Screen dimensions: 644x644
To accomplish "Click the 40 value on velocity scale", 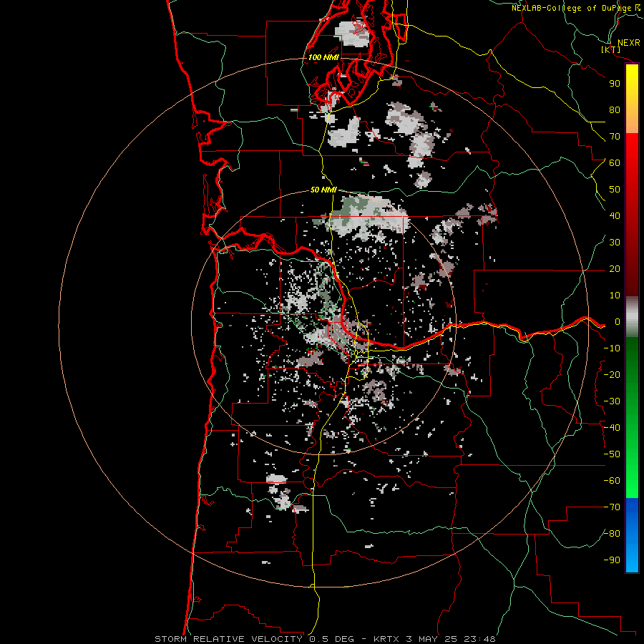I will (615, 216).
